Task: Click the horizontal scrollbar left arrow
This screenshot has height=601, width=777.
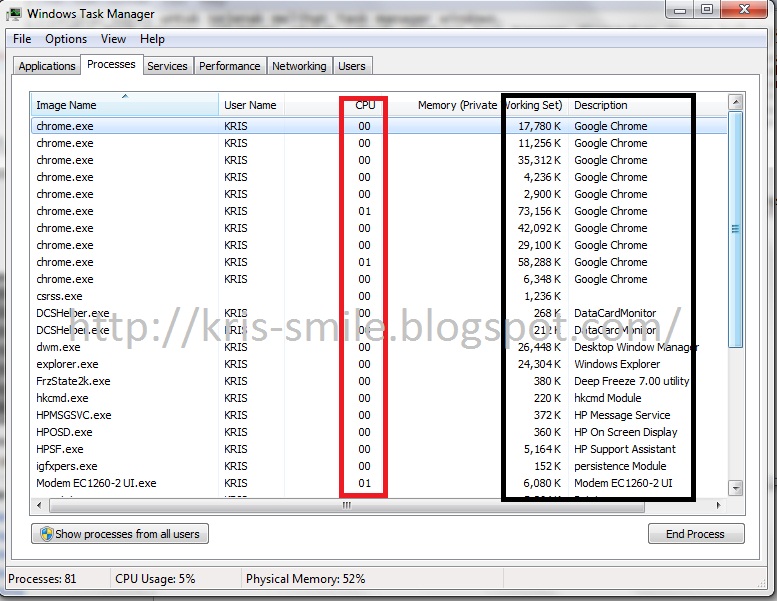Action: click(x=39, y=505)
